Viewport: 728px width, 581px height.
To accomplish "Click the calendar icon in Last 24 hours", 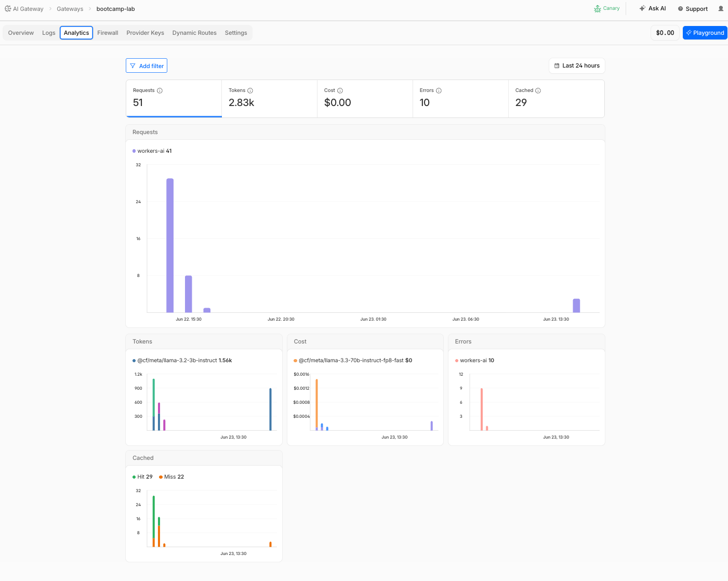I will tap(557, 66).
